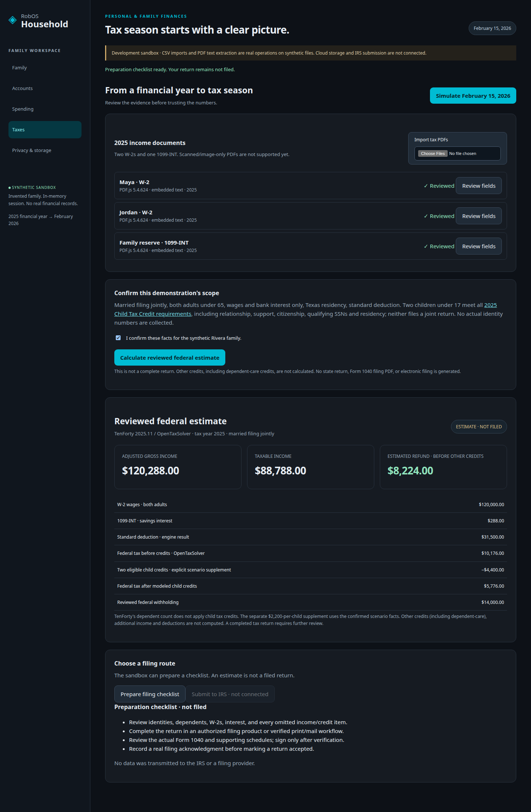Click the Simulate February 15, 2026 button
The width and height of the screenshot is (531, 812).
tap(473, 96)
